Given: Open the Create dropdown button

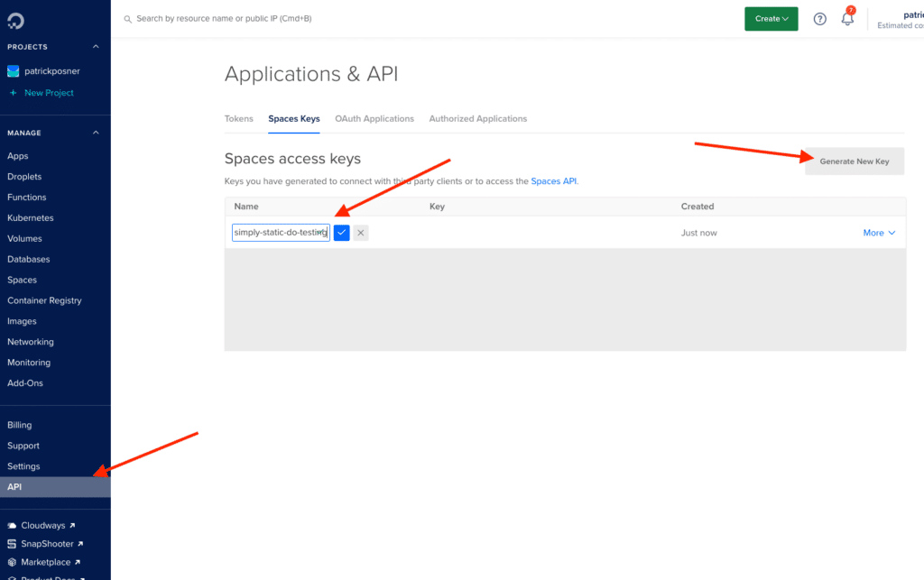Looking at the screenshot, I should [x=772, y=19].
